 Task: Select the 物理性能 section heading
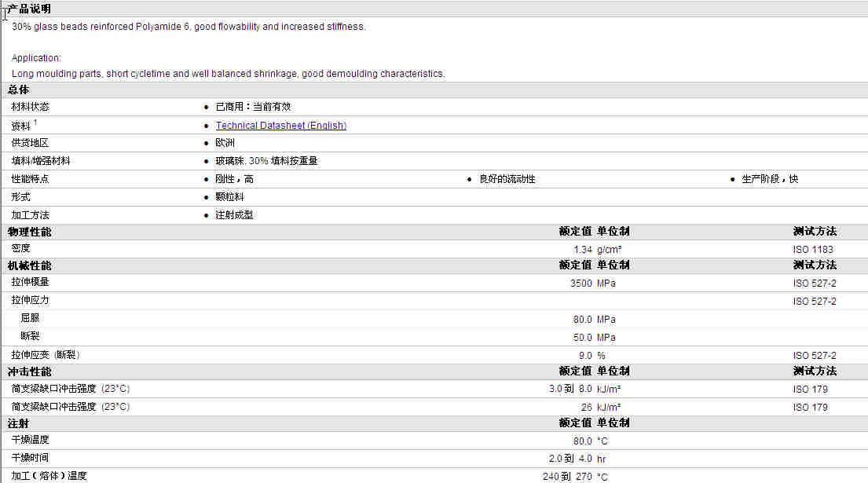(29, 232)
